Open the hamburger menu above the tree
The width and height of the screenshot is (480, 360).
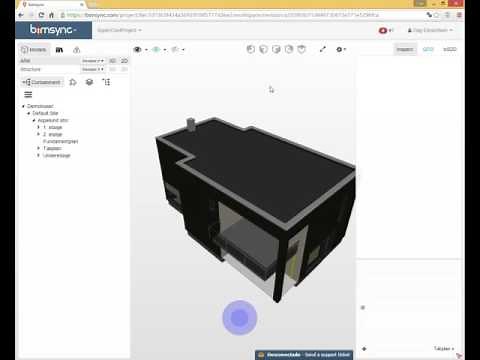[28, 95]
